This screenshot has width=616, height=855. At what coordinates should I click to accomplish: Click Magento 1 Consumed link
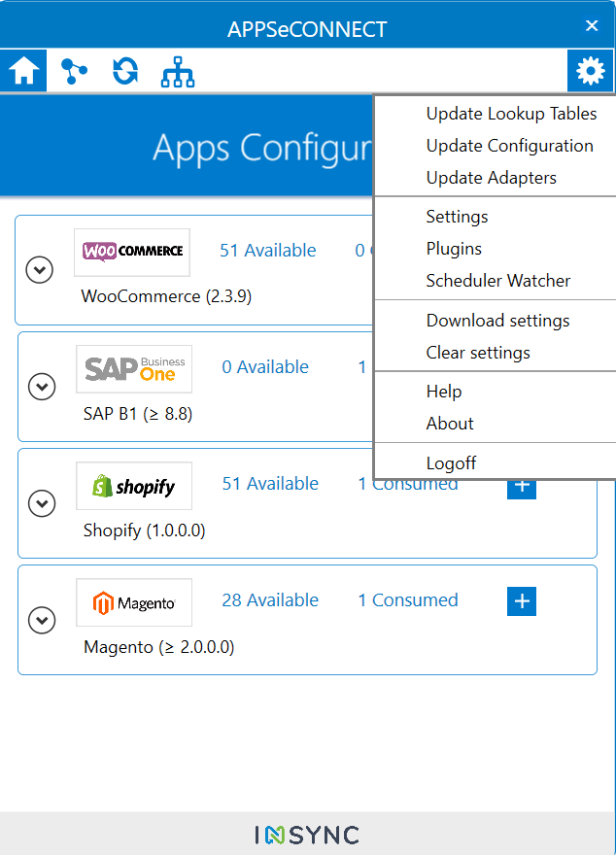pos(407,600)
